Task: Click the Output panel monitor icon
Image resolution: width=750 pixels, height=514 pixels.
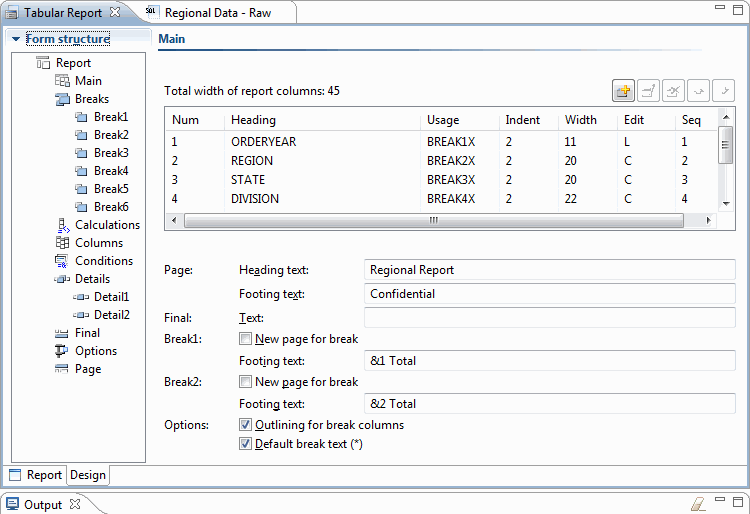Action: coord(12,504)
